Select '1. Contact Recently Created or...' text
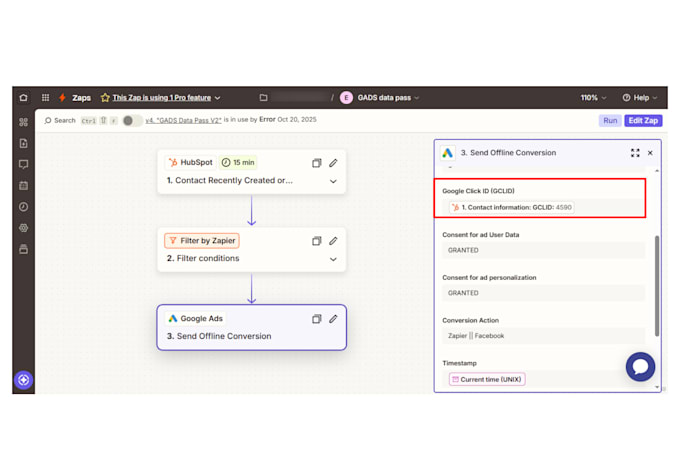Image resolution: width=680 pixels, height=459 pixels. click(x=229, y=180)
